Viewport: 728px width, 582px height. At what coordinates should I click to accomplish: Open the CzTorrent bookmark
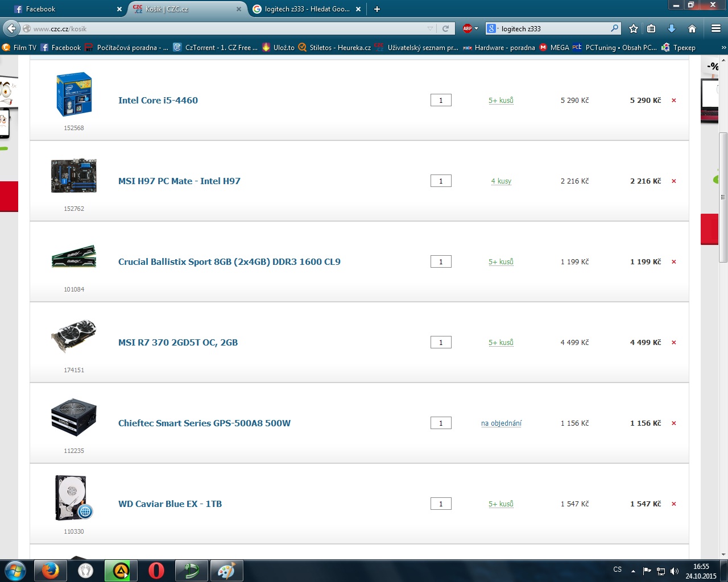pos(216,48)
